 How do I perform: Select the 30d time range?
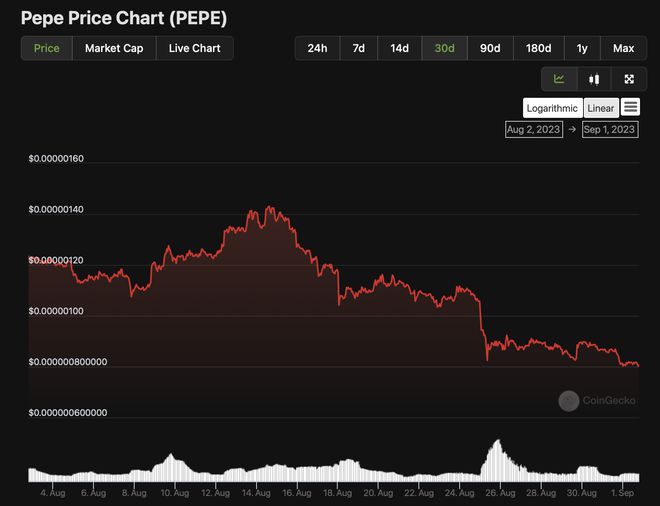[444, 48]
